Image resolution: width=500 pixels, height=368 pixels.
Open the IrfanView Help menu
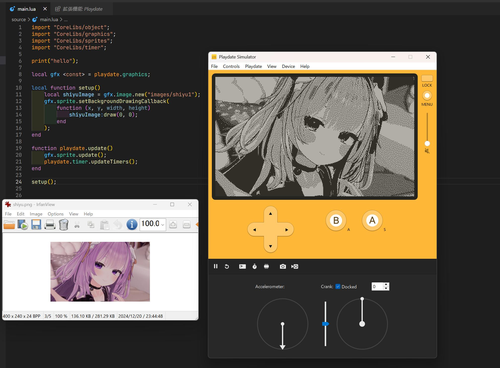coord(88,214)
